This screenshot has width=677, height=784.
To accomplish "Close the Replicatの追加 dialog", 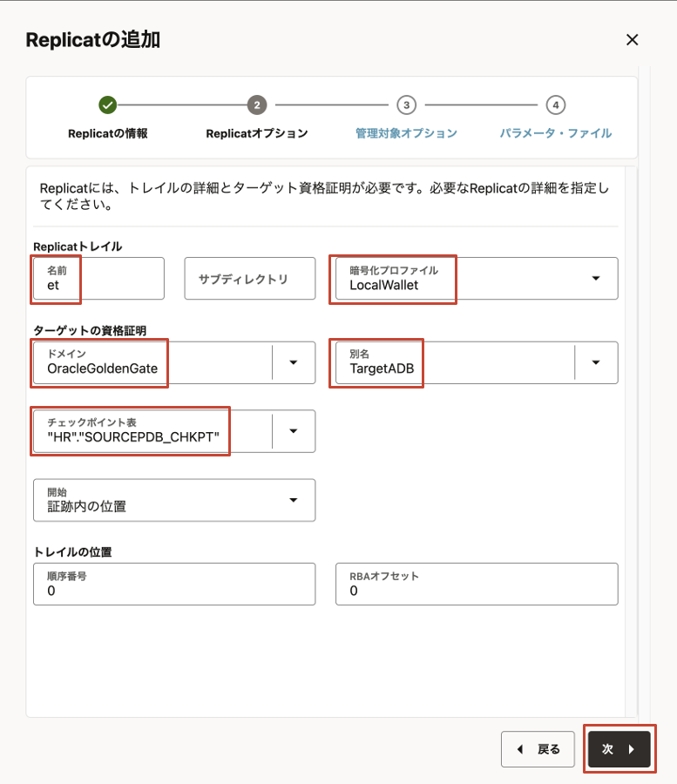I will (x=632, y=40).
